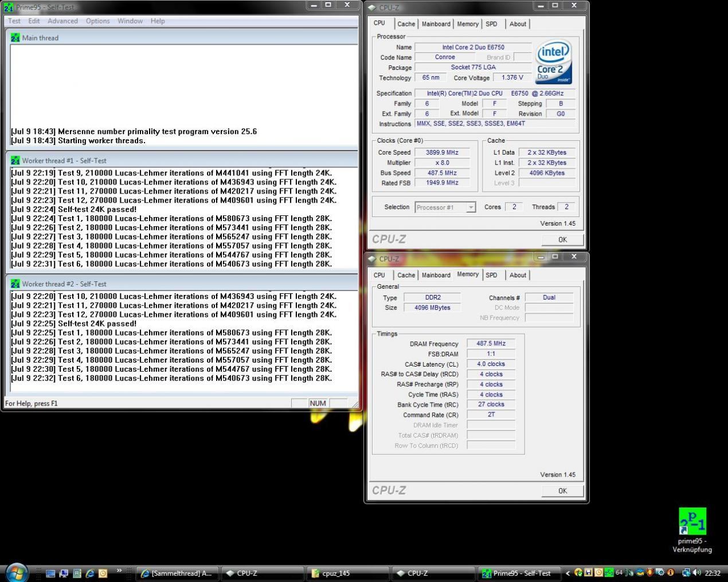Click the Show Desktop quick launch icon
The image size is (728, 582).
point(50,573)
